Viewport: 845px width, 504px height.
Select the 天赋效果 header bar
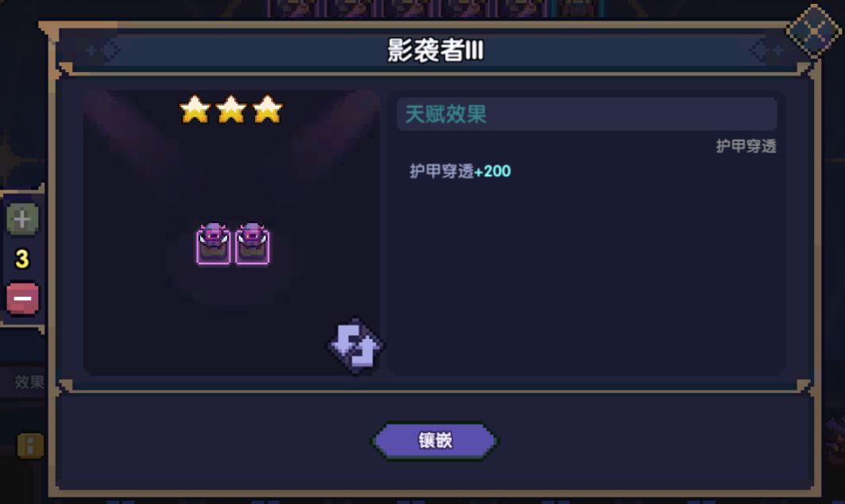[587, 114]
